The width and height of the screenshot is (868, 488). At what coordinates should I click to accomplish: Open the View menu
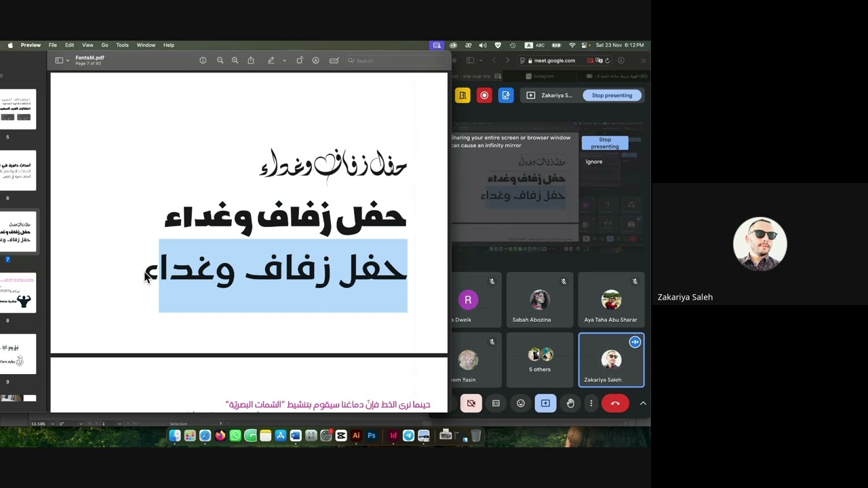point(87,45)
